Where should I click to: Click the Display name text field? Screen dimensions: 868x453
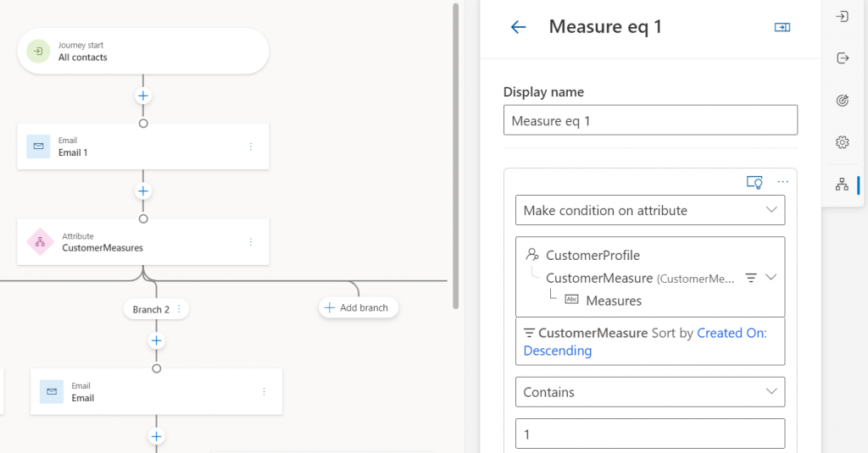pyautogui.click(x=650, y=120)
